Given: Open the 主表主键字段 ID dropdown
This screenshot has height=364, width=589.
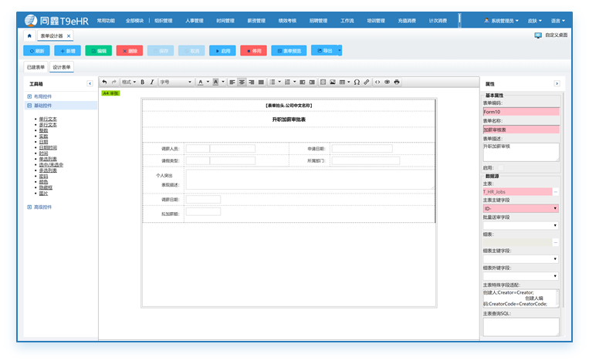Looking at the screenshot, I should tap(520, 208).
